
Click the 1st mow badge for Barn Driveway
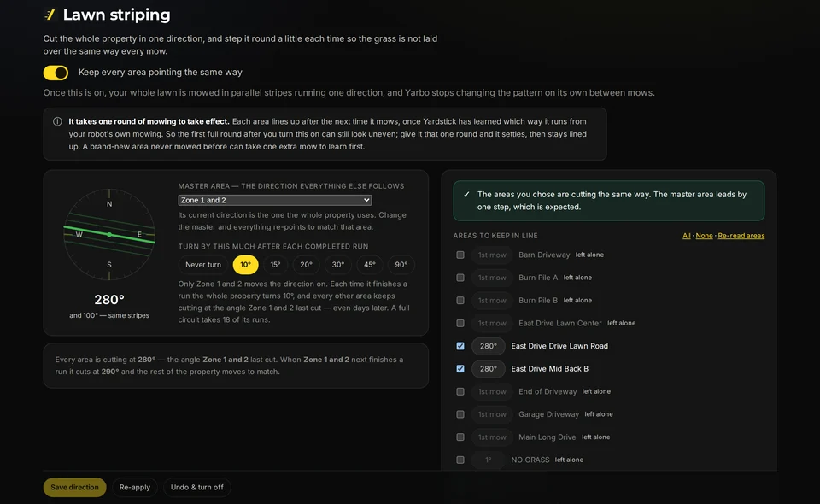(x=492, y=255)
